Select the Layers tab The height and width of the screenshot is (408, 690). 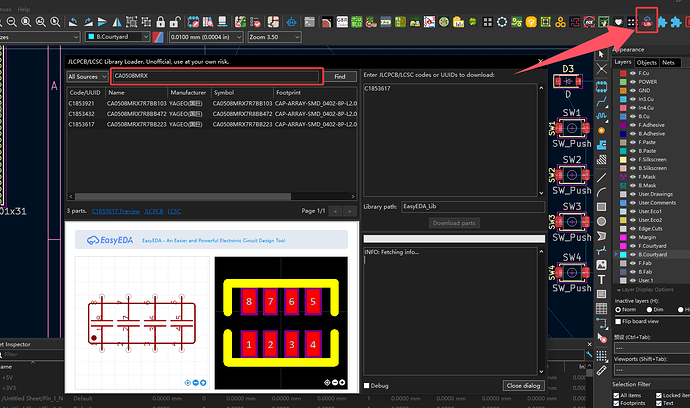coord(623,62)
